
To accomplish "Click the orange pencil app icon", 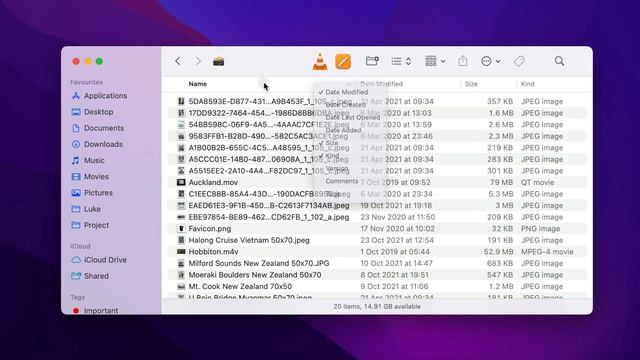I will click(x=343, y=62).
